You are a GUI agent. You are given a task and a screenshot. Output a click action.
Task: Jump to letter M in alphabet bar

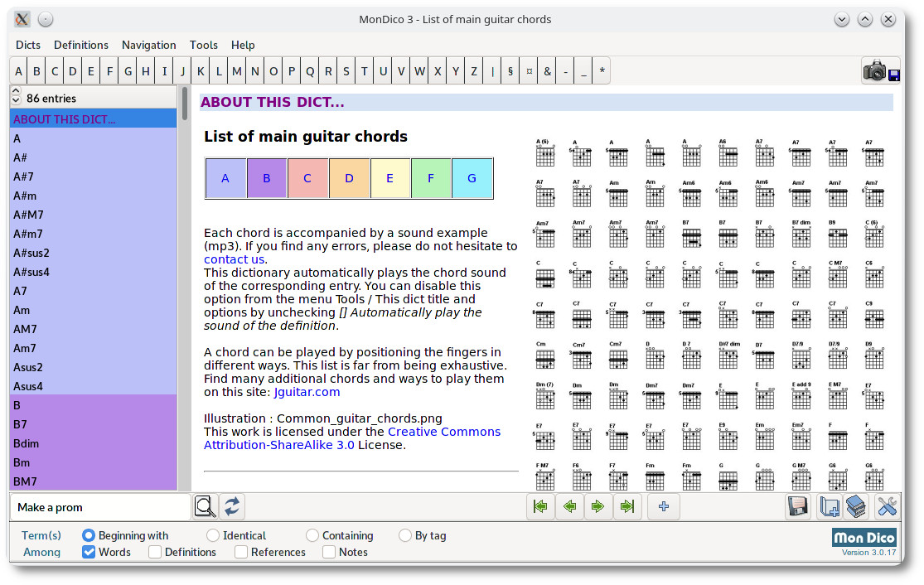[237, 71]
